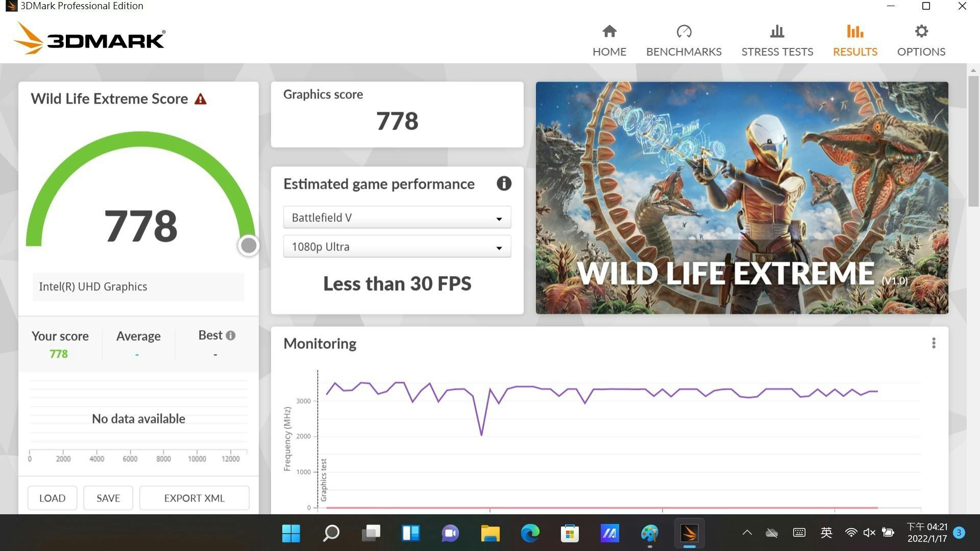Click the LOAD button
The image size is (980, 551).
click(53, 498)
